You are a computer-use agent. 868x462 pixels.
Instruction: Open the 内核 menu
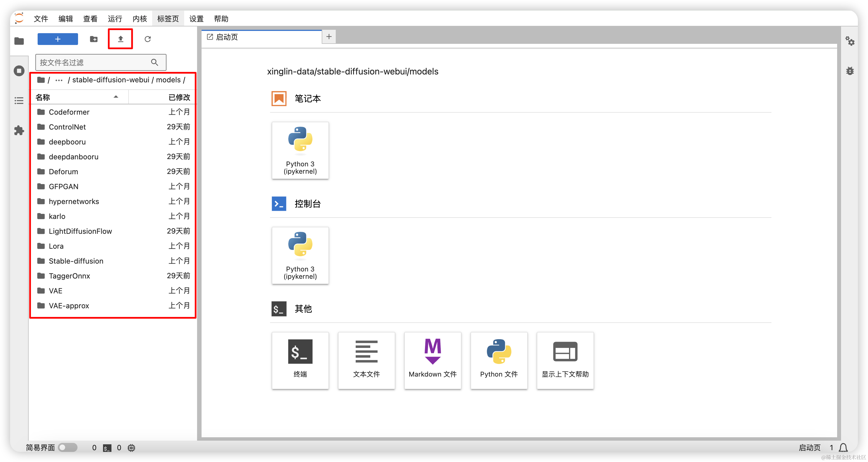(140, 19)
